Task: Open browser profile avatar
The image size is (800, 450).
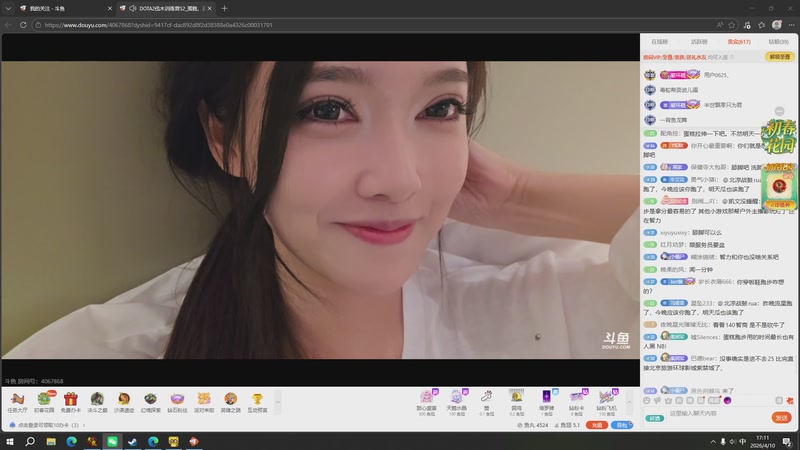Action: click(777, 24)
